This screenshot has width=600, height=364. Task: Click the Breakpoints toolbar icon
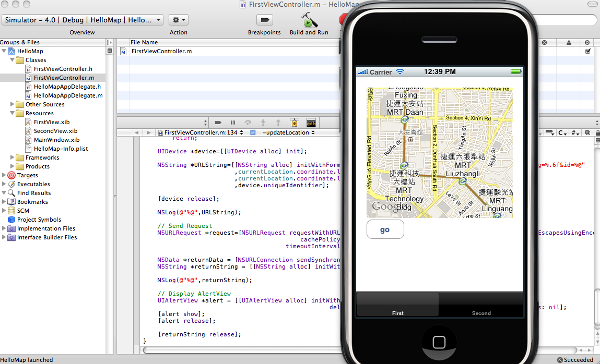coord(264,20)
